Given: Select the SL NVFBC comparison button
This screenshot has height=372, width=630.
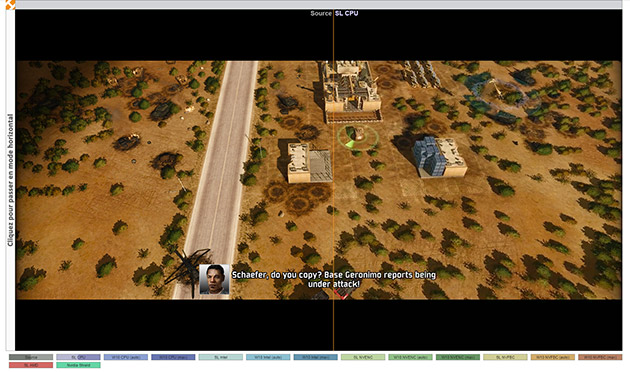Looking at the screenshot, I should tap(505, 357).
